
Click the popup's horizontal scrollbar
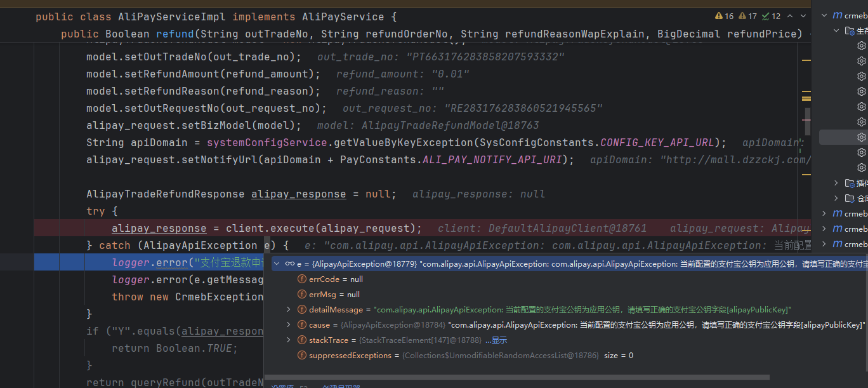pos(508,377)
